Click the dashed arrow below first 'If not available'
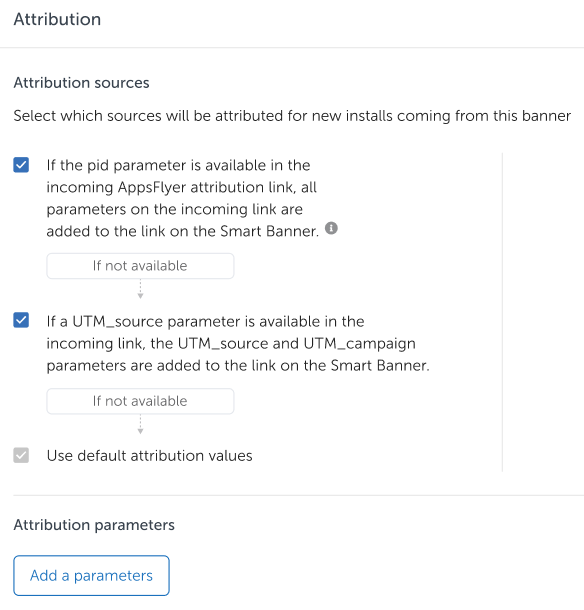This screenshot has width=584, height=610. (140, 289)
